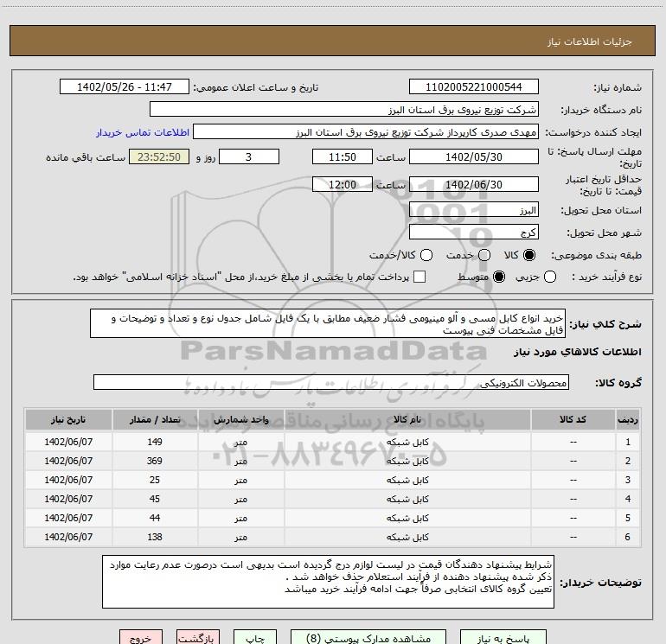Click the واحد شمارش column header
This screenshot has height=644, width=666.
click(240, 419)
